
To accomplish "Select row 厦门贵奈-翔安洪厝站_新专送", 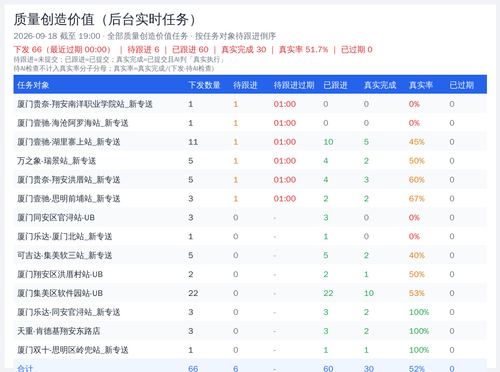I will pyautogui.click(x=250, y=180).
